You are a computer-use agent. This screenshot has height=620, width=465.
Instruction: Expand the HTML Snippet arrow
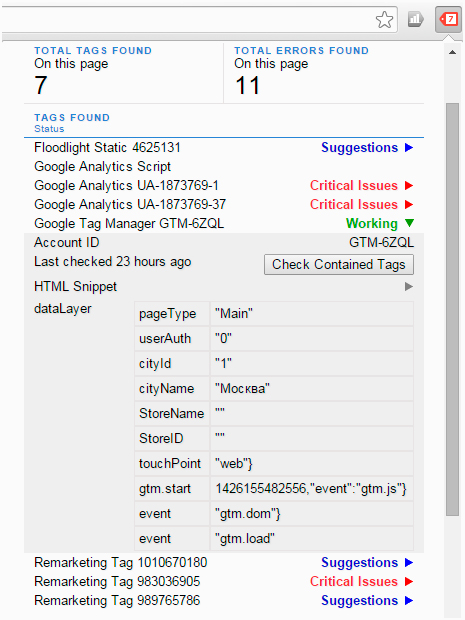click(409, 287)
